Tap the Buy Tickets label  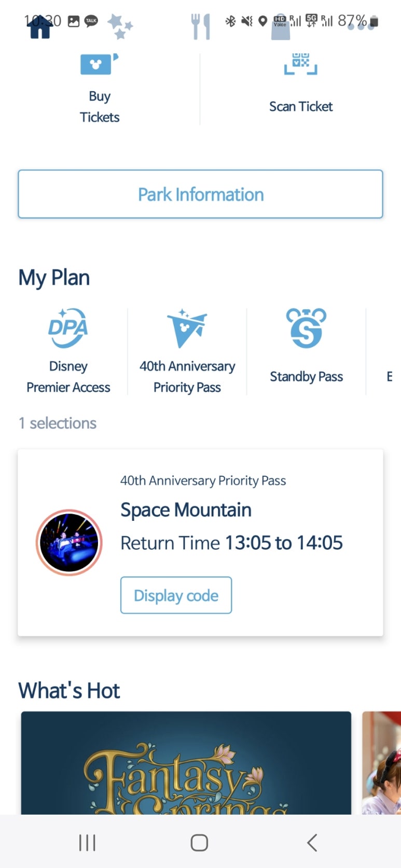click(x=99, y=107)
